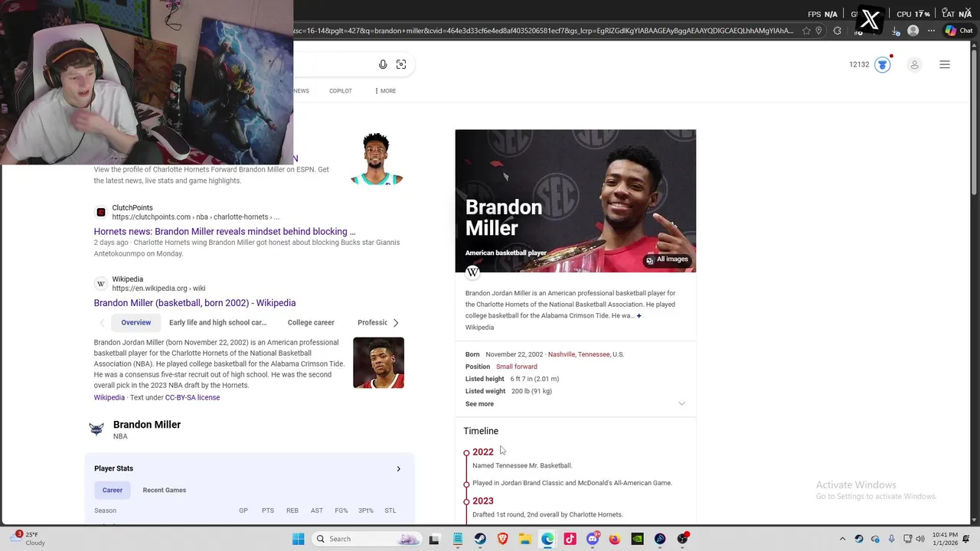Click Wikipedia source link under snippet
The image size is (980, 551).
coord(109,398)
